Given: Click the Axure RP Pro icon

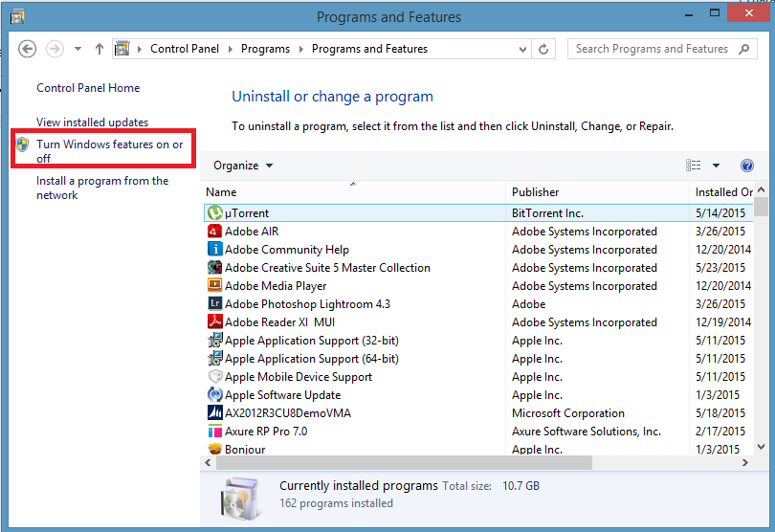Looking at the screenshot, I should coord(215,432).
